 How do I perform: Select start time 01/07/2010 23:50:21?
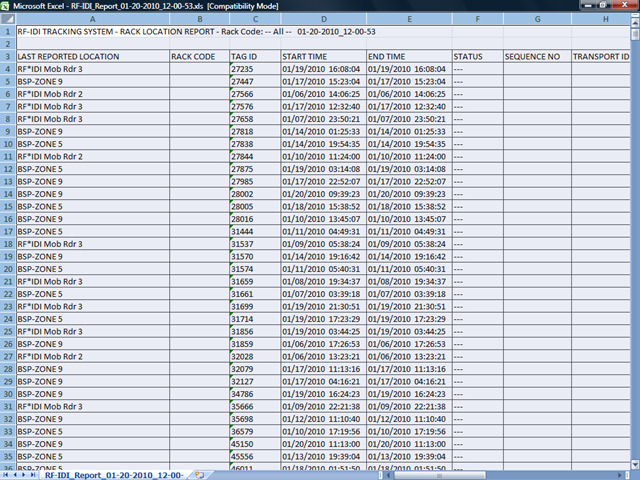point(324,119)
